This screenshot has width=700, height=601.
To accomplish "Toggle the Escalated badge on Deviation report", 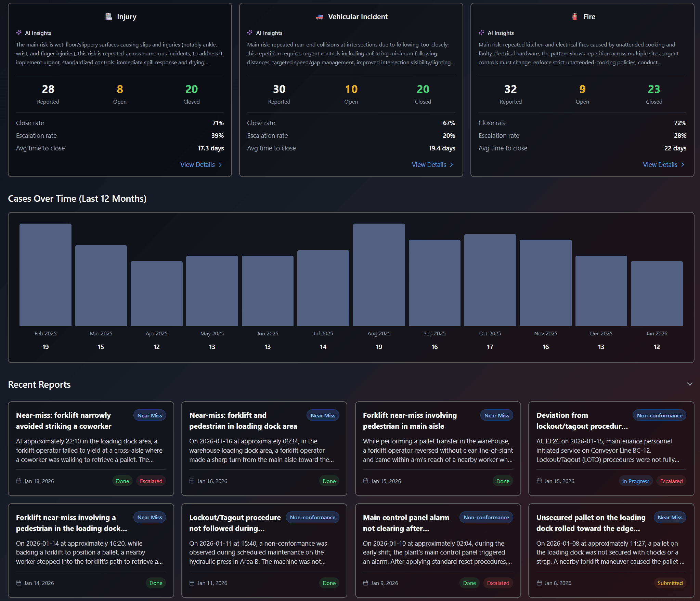I will [x=671, y=481].
